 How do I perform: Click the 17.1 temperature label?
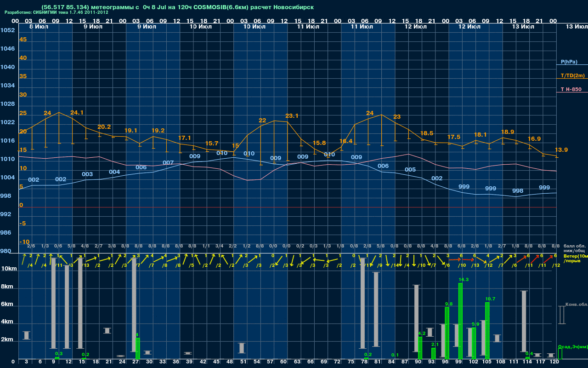click(185, 138)
